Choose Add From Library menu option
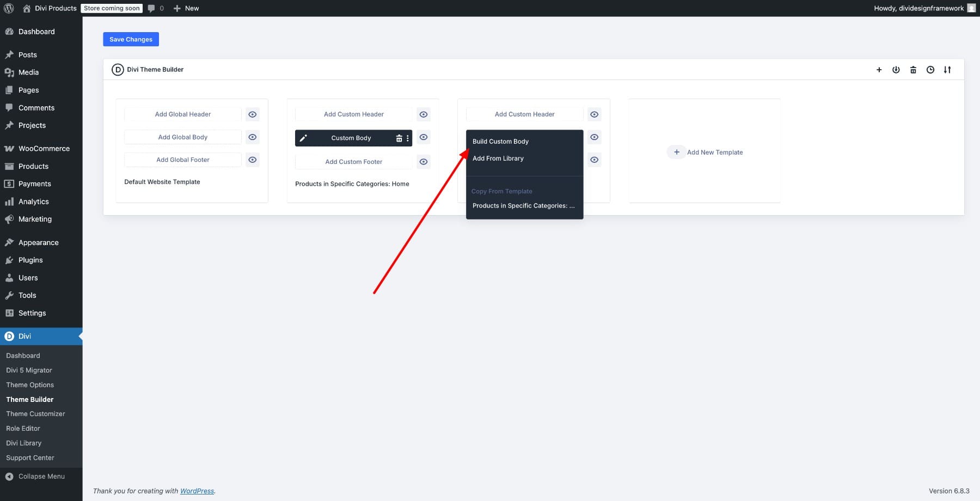Viewport: 980px width, 501px height. click(x=498, y=158)
